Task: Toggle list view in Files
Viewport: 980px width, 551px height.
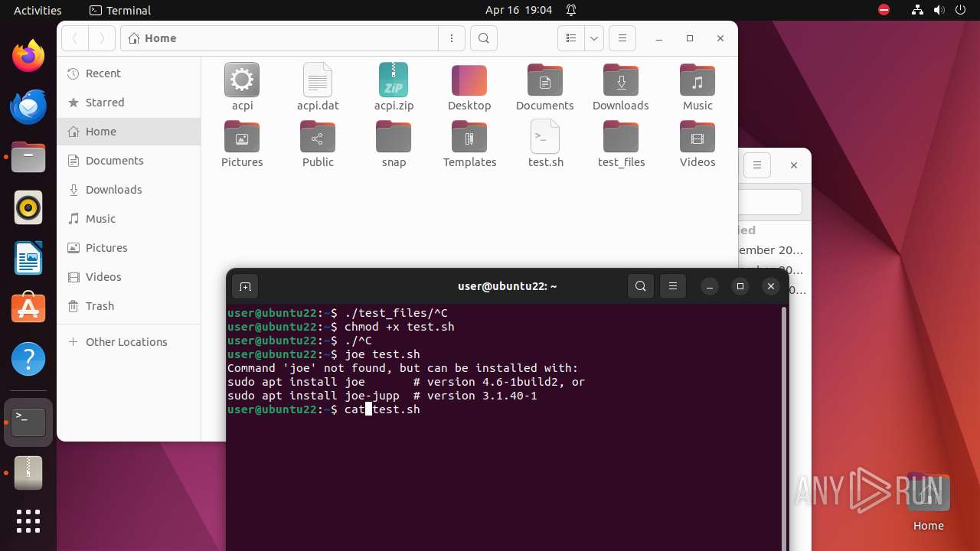Action: [571, 38]
